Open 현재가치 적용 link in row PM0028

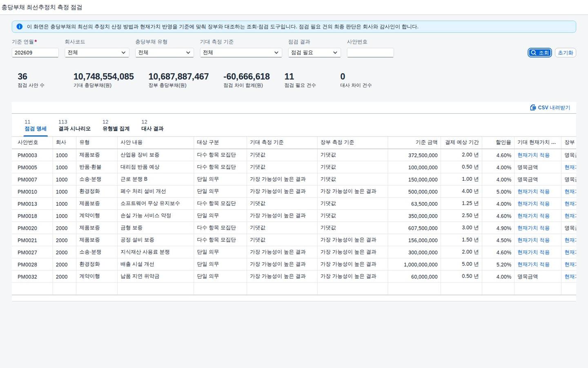click(x=533, y=265)
